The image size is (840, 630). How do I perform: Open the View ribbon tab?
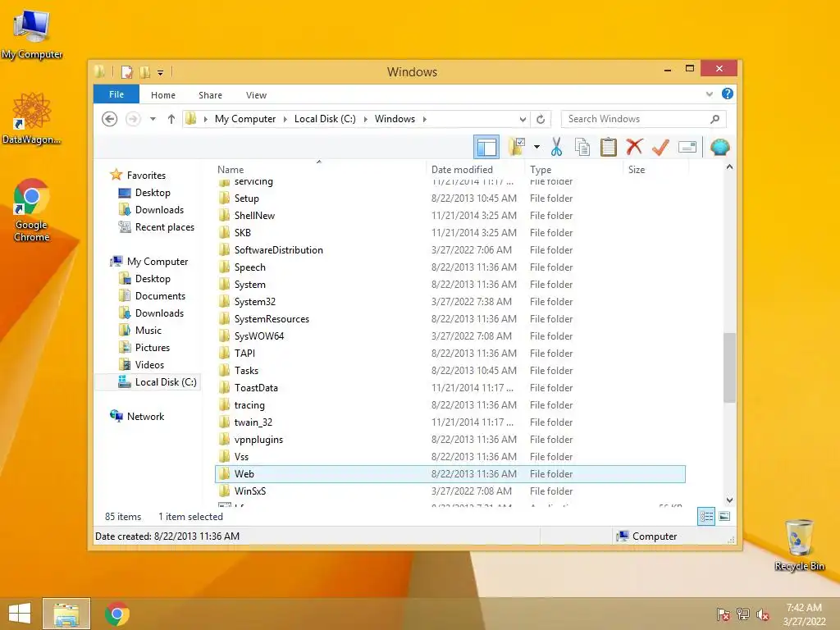(256, 95)
